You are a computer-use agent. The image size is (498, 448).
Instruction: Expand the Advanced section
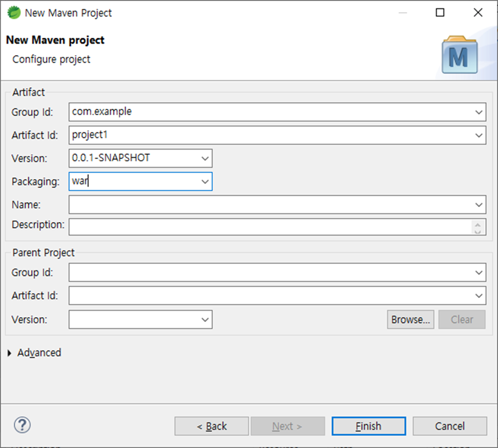(x=9, y=353)
